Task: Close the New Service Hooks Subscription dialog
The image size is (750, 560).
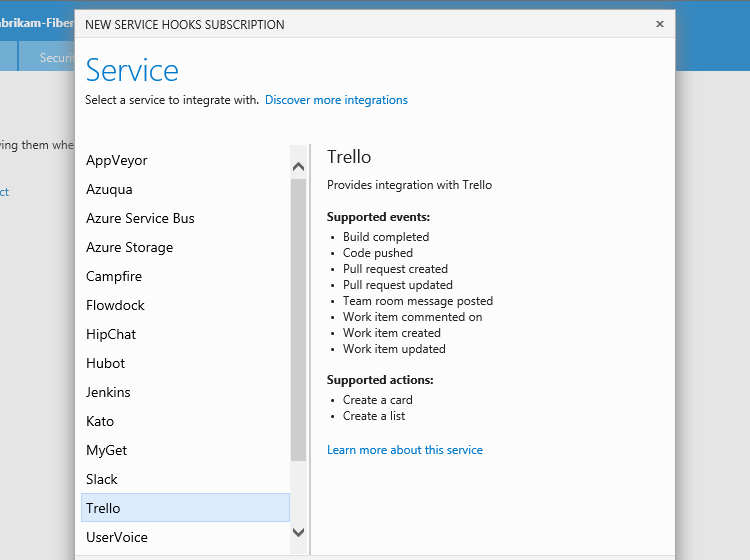Action: coord(660,24)
